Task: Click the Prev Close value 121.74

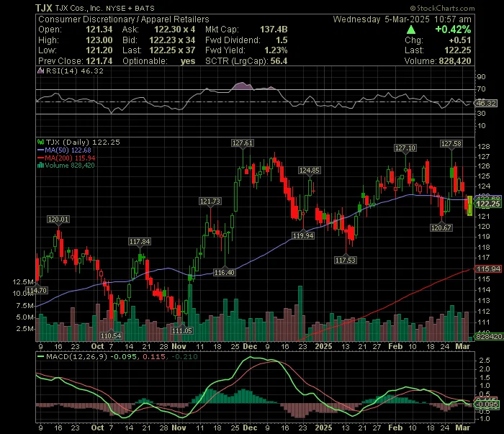Action: (99, 61)
